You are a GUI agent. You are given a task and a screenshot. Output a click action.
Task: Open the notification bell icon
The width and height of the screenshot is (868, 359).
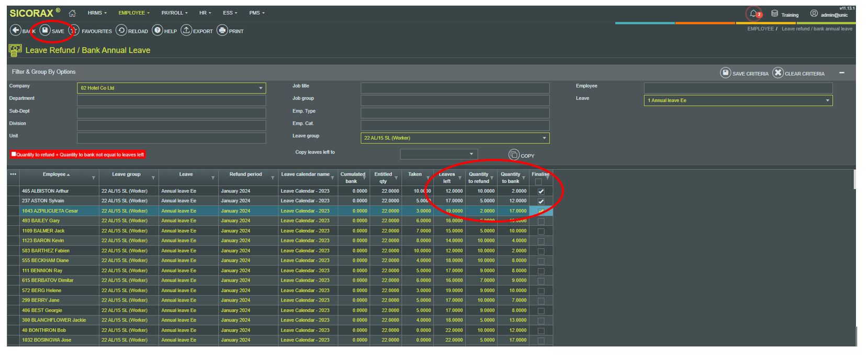(753, 14)
